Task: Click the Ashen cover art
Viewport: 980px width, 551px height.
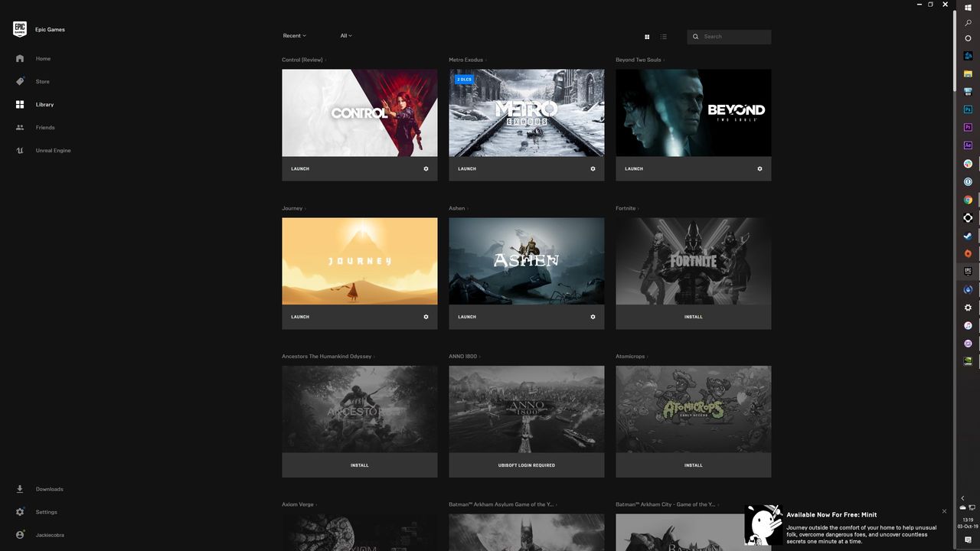Action: (526, 261)
